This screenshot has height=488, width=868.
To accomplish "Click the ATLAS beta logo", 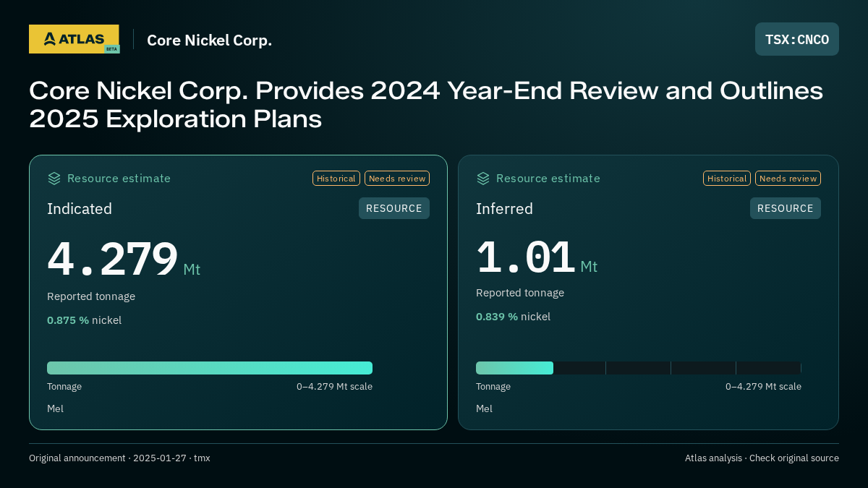I will coord(75,39).
